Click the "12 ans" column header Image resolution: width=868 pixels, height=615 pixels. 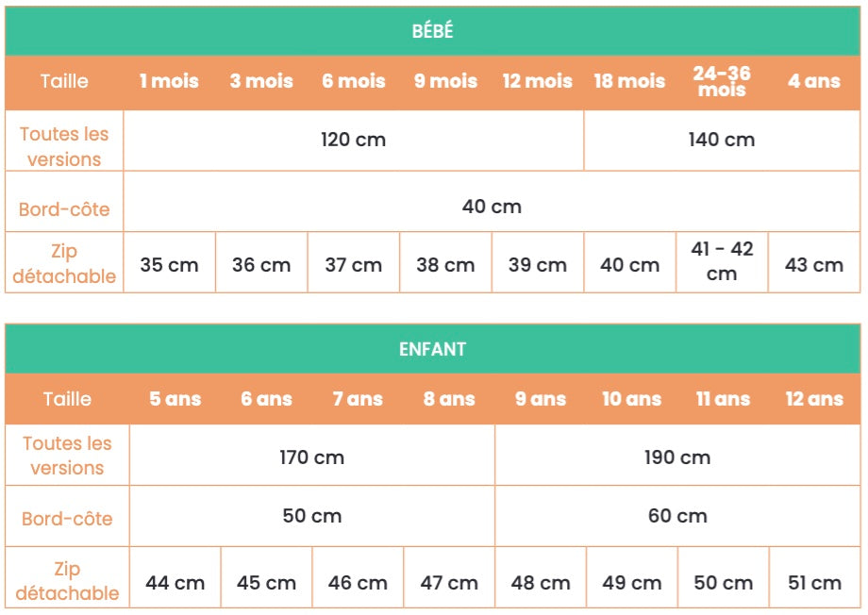(814, 399)
